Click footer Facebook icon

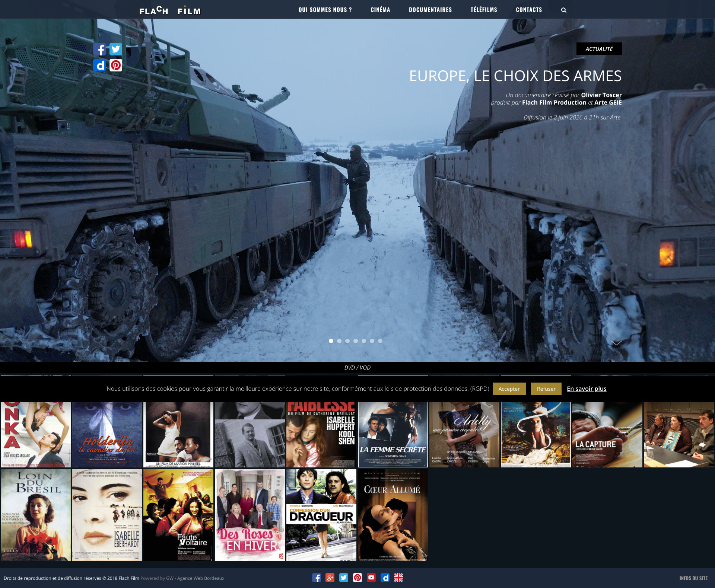click(x=317, y=578)
